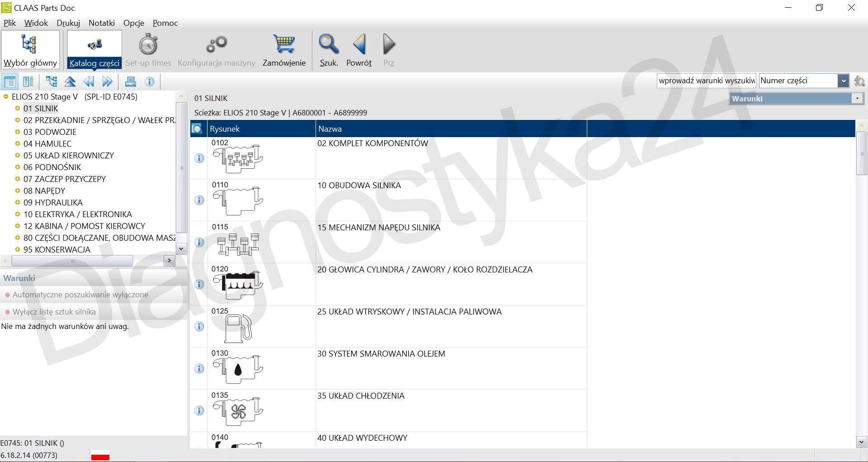This screenshot has height=462, width=868.
Task: Open 40 UKŁAD WYDECHOWY entry
Action: pyautogui.click(x=362, y=438)
